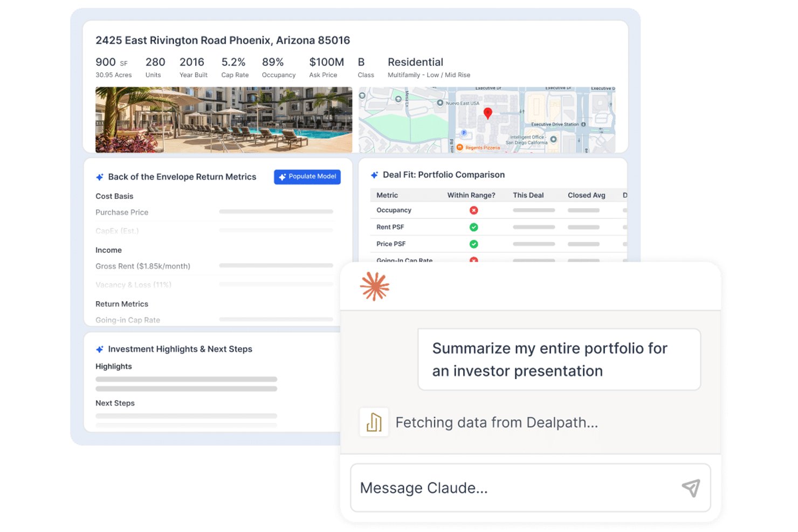Select the "Rent PSF" row label

coord(390,227)
